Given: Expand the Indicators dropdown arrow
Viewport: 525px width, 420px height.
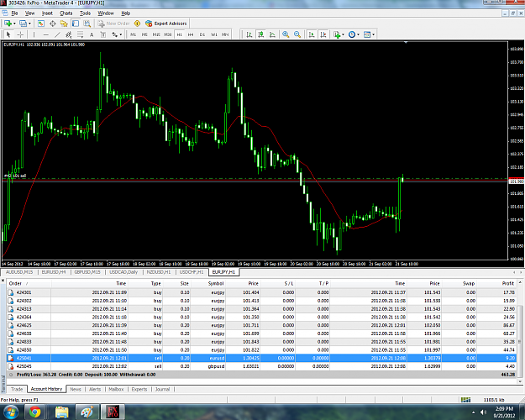Looking at the screenshot, I should 344,34.
